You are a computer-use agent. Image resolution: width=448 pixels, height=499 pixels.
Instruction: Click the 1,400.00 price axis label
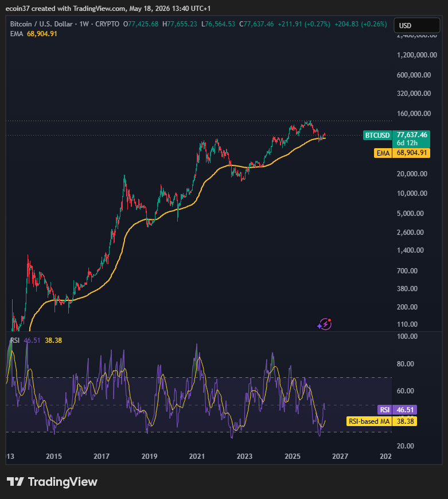410,250
